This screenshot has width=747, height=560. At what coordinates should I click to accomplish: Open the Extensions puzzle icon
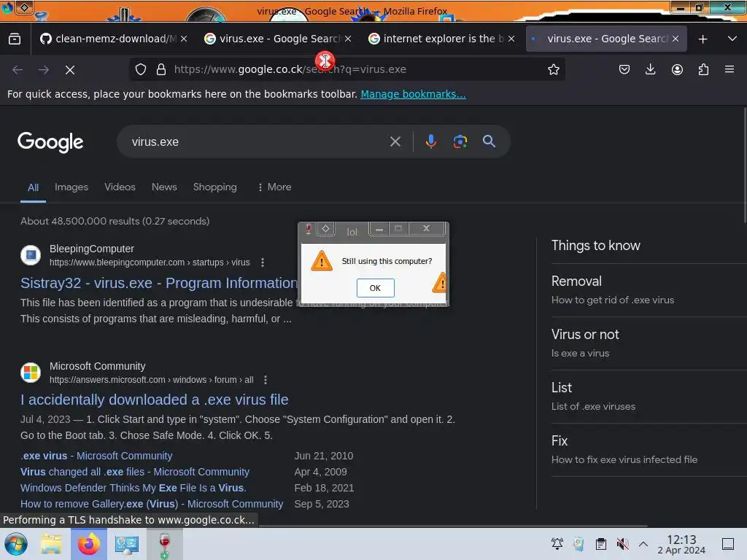pyautogui.click(x=703, y=69)
